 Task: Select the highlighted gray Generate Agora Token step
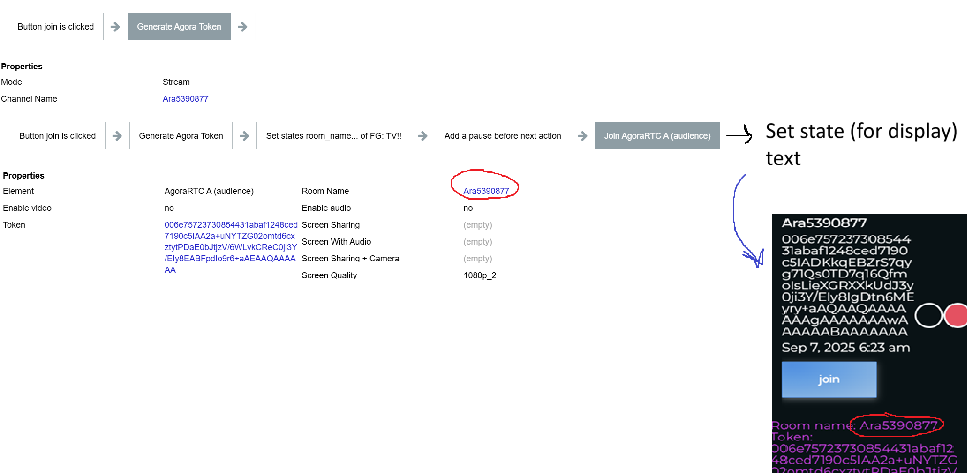(179, 27)
